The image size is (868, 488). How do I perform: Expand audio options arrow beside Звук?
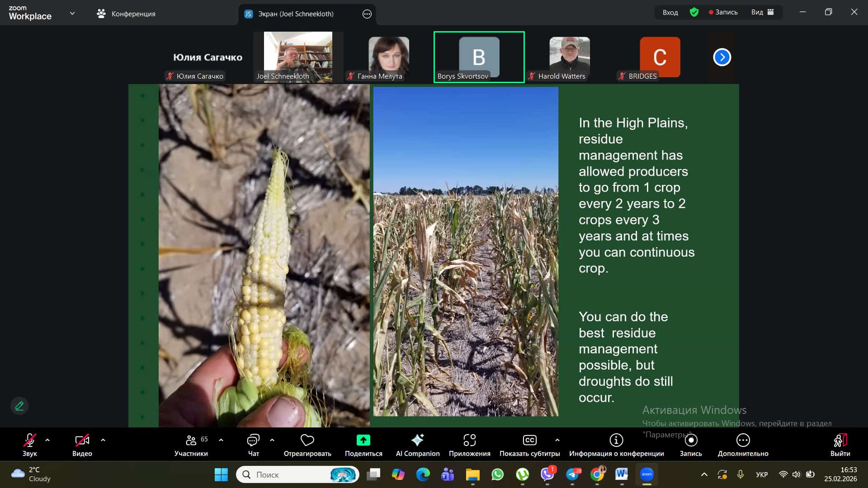[47, 440]
